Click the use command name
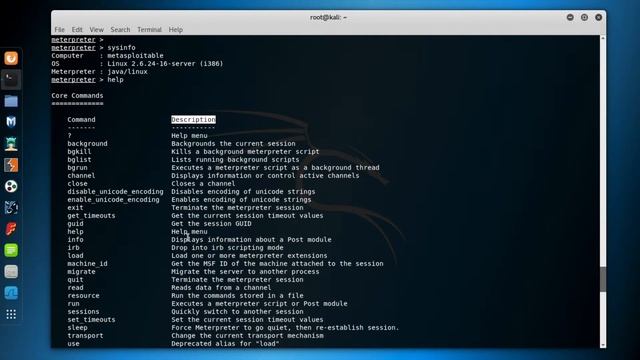This screenshot has width=640, height=360. 73,344
